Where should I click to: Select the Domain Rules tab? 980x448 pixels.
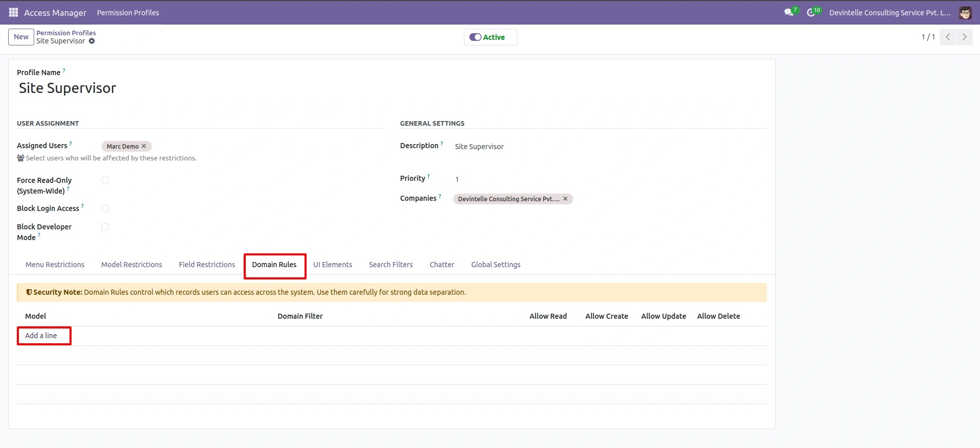point(274,265)
